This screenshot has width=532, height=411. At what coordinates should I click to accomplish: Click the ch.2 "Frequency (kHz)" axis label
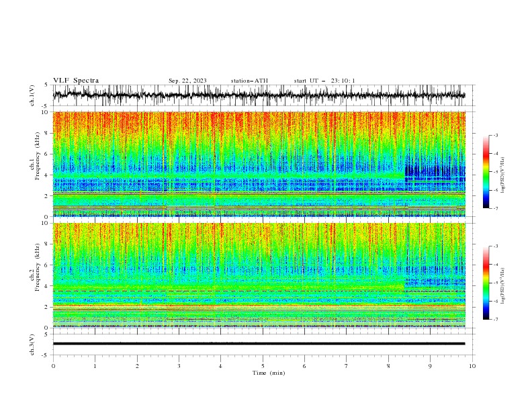click(x=38, y=267)
